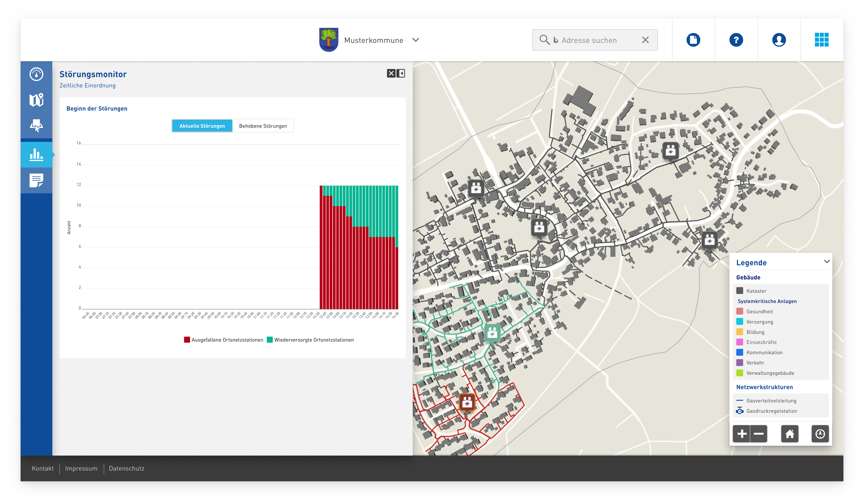
Task: Click the Versorgung cyan color swatch
Action: tap(739, 322)
